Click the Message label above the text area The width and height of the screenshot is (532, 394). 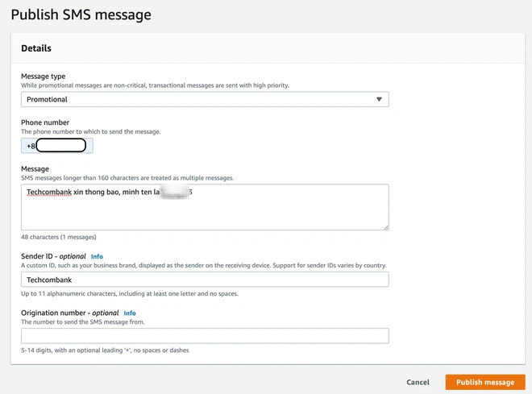click(35, 169)
